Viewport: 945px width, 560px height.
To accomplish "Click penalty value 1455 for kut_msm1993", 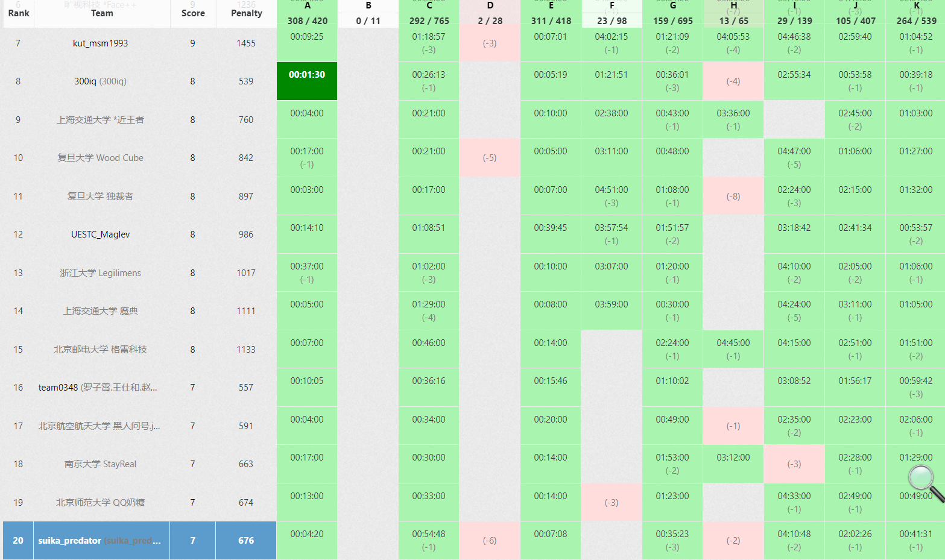I will point(246,43).
